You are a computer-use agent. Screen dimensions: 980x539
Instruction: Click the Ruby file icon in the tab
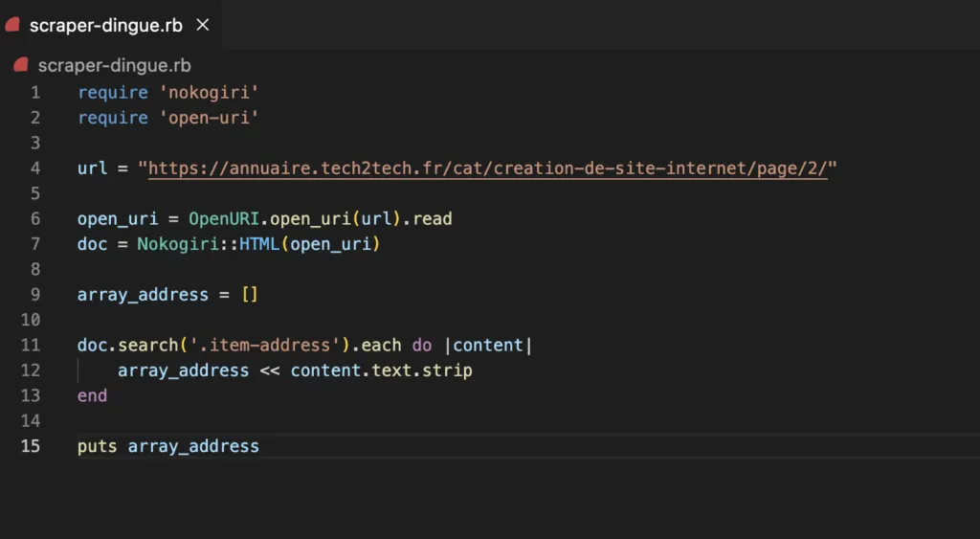pyautogui.click(x=12, y=25)
